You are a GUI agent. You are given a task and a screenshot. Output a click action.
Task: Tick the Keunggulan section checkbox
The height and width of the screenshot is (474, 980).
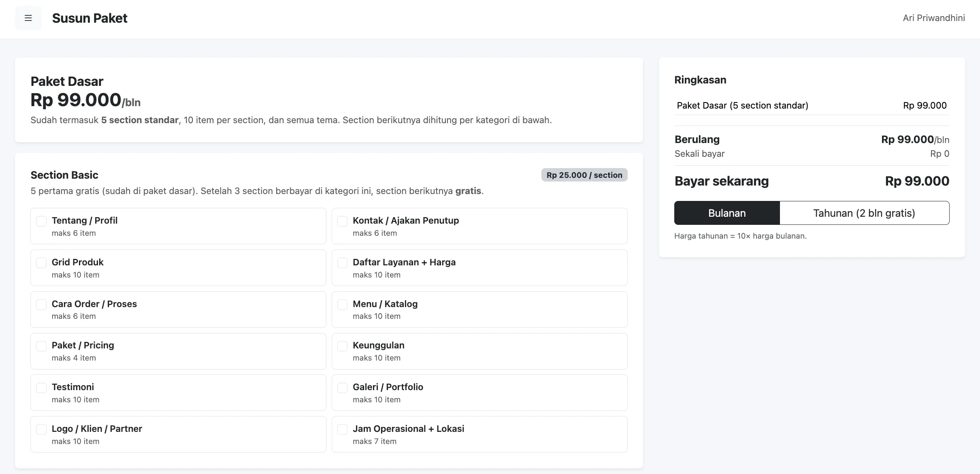pos(342,346)
